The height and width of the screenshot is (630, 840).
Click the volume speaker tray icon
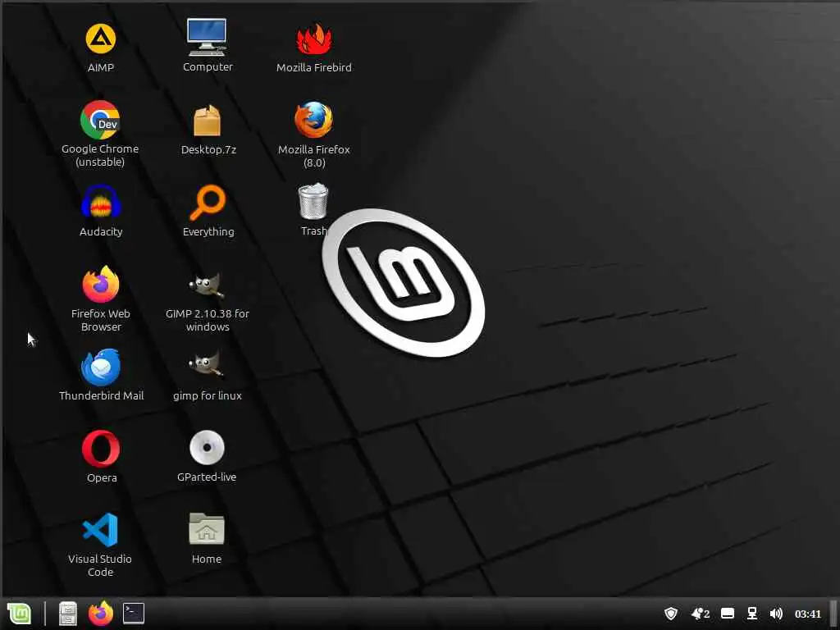(776, 614)
